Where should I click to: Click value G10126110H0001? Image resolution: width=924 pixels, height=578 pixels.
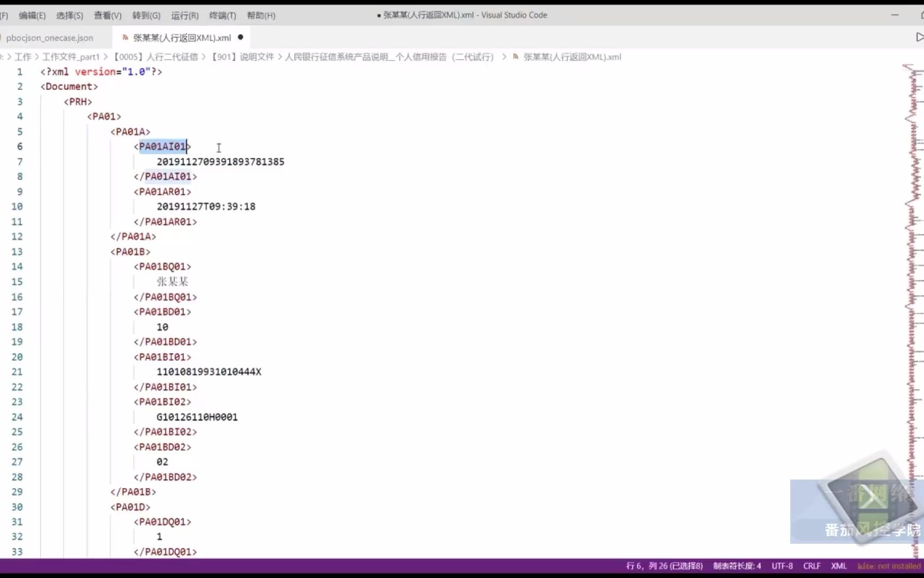pos(197,417)
